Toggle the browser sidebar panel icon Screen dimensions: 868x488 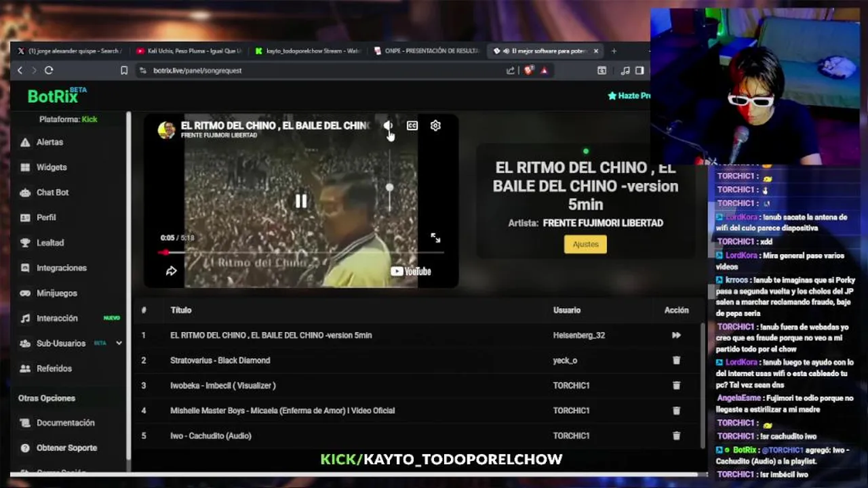pos(639,70)
